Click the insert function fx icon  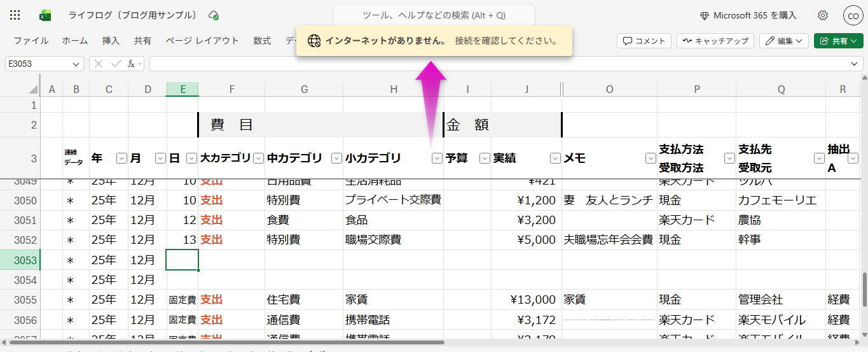pyautogui.click(x=132, y=64)
